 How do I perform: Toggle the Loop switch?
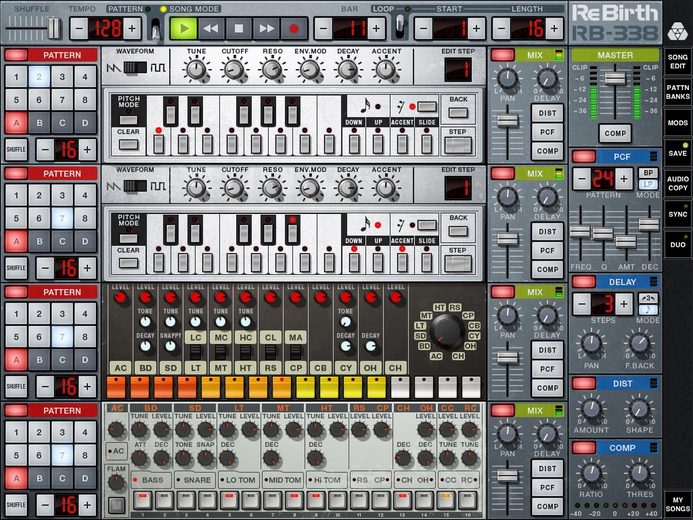400,25
